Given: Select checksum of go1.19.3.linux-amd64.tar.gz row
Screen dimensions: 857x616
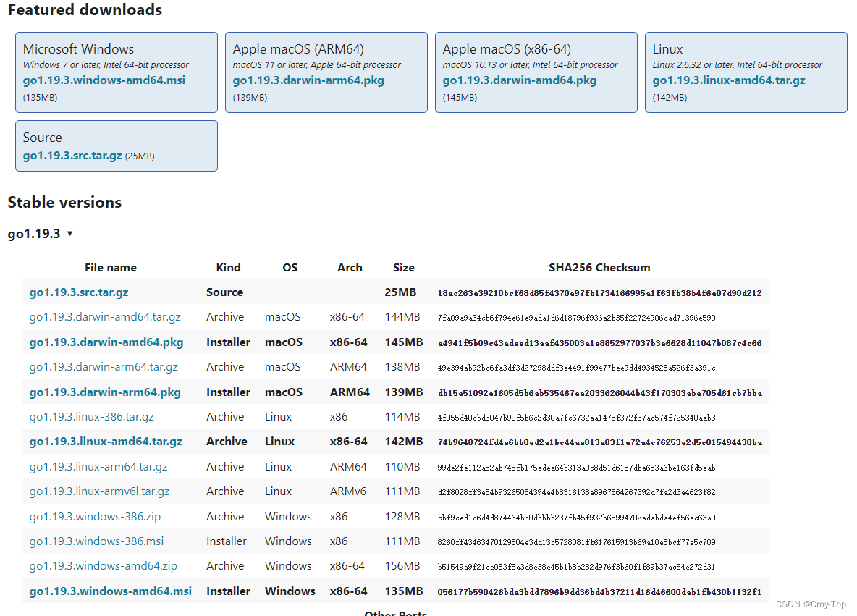Looking at the screenshot, I should click(x=599, y=442).
